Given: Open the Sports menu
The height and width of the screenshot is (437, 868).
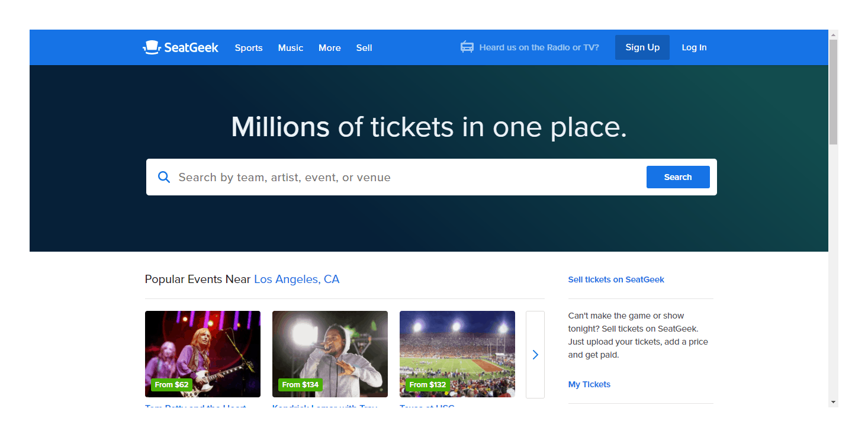Looking at the screenshot, I should pyautogui.click(x=249, y=48).
